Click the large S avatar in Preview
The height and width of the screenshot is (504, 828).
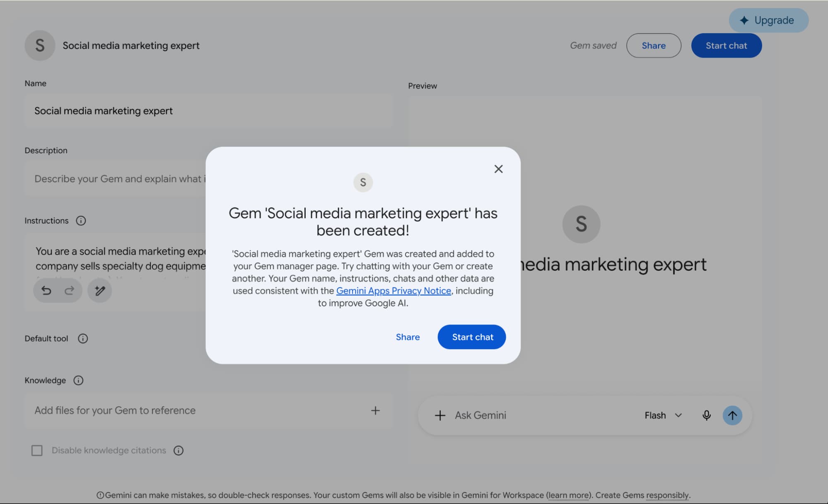click(x=581, y=224)
